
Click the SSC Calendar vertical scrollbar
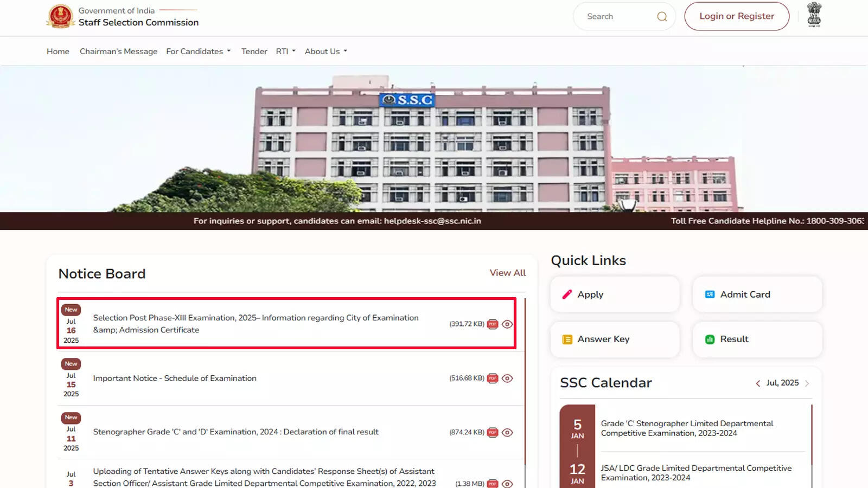[812, 434]
